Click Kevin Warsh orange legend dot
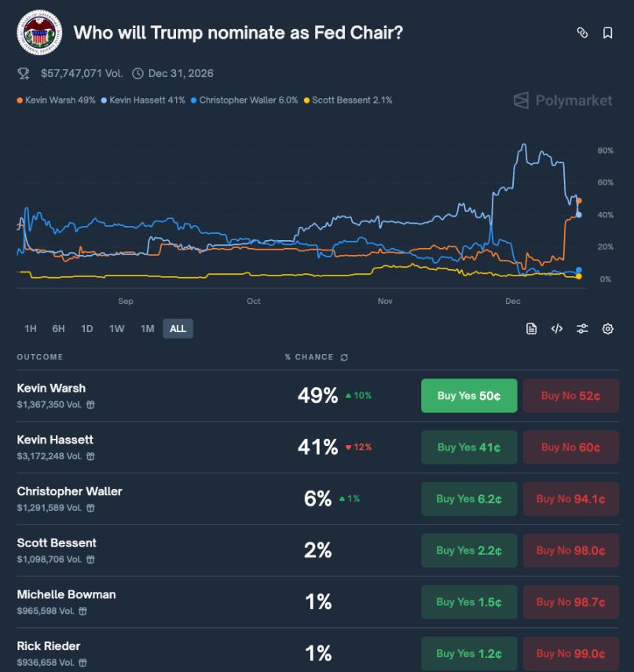The width and height of the screenshot is (634, 672). [20, 100]
